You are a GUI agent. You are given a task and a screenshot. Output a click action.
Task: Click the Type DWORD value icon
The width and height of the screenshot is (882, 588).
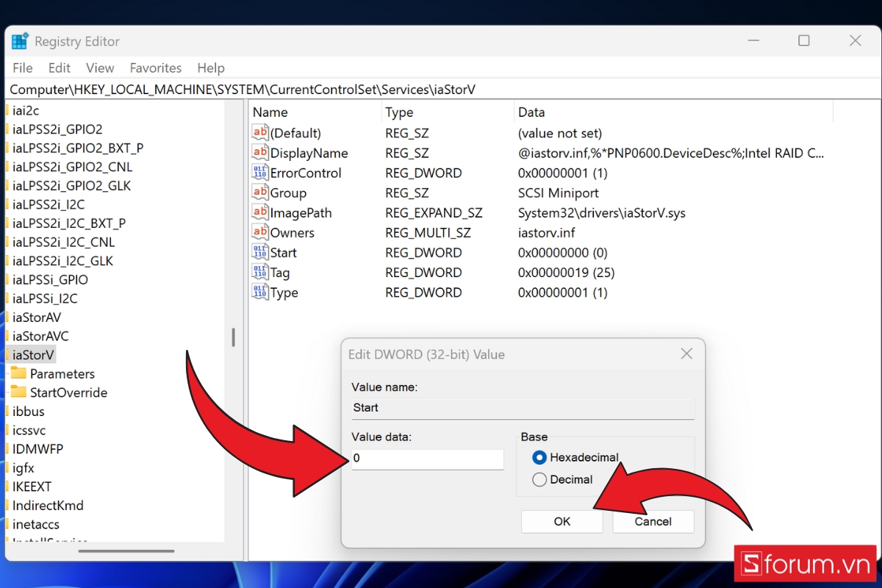pos(260,292)
